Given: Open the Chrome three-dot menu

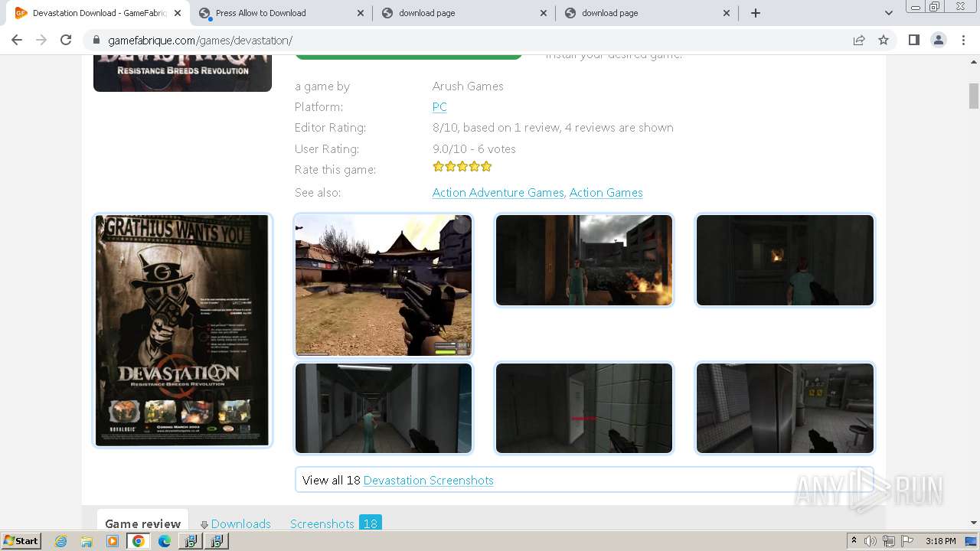Looking at the screenshot, I should [x=963, y=40].
